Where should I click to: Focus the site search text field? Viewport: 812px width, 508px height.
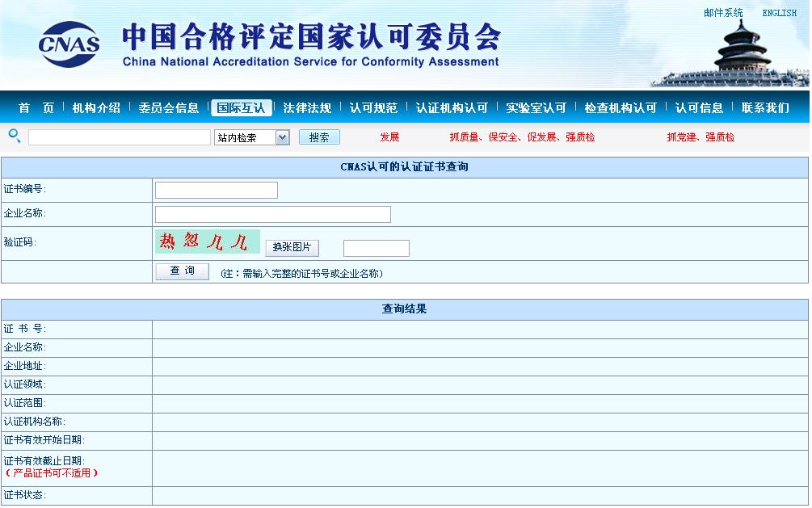point(119,137)
